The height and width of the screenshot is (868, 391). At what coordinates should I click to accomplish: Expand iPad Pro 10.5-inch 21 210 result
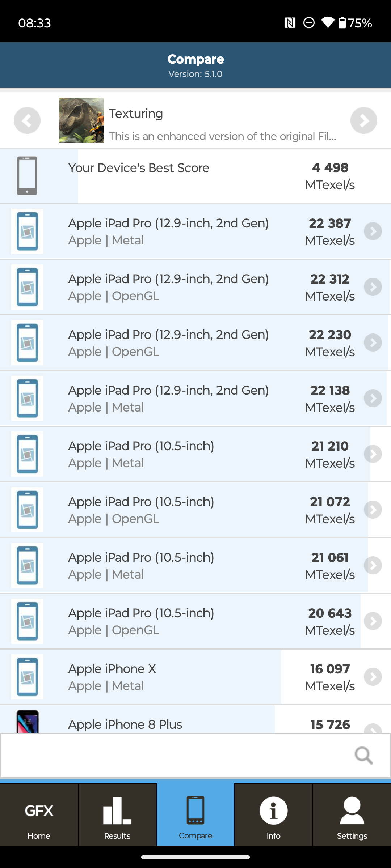pyautogui.click(x=373, y=454)
